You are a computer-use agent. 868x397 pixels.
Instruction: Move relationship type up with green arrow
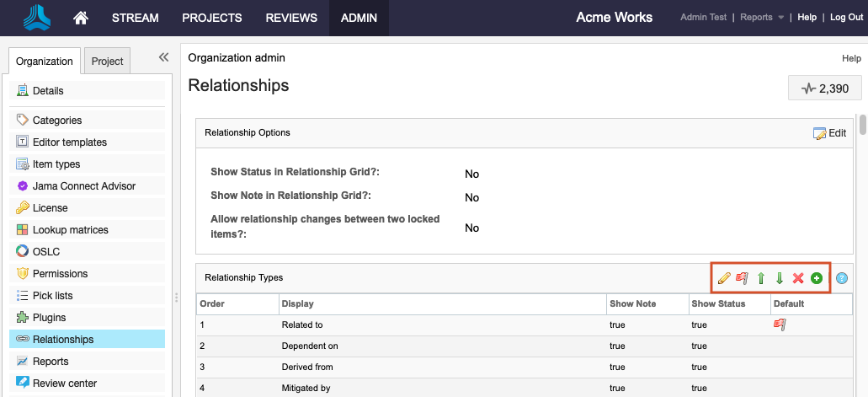760,278
